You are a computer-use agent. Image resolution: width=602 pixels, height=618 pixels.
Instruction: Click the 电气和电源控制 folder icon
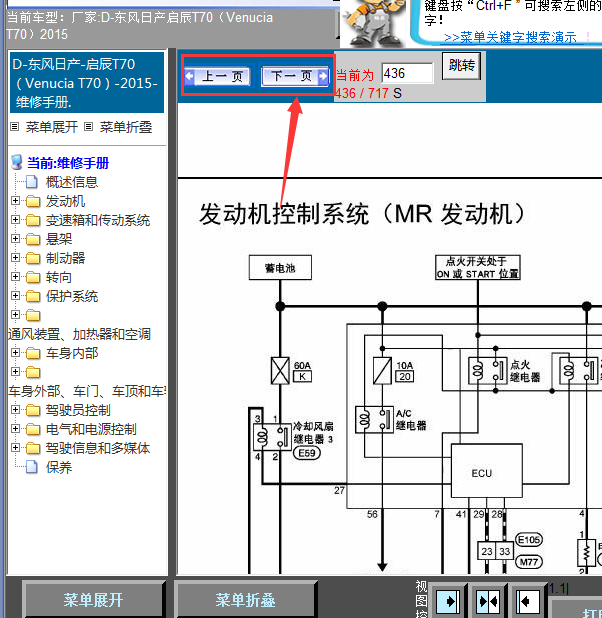(33, 430)
